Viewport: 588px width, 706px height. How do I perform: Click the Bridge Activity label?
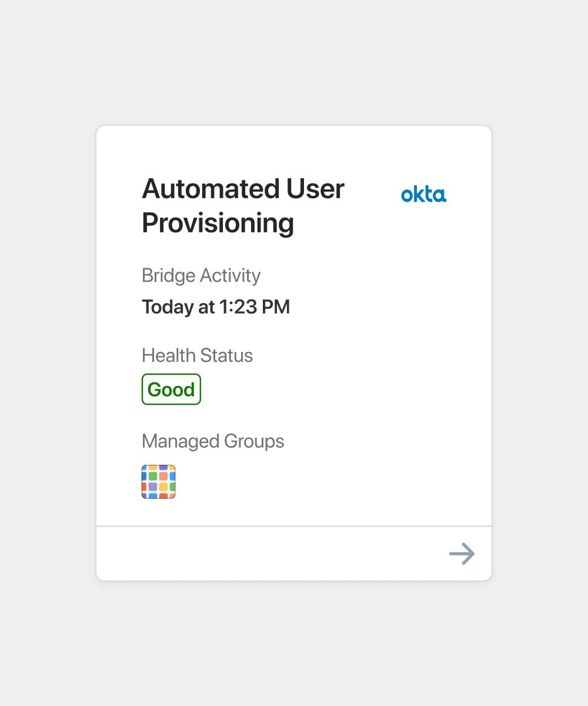pyautogui.click(x=201, y=275)
